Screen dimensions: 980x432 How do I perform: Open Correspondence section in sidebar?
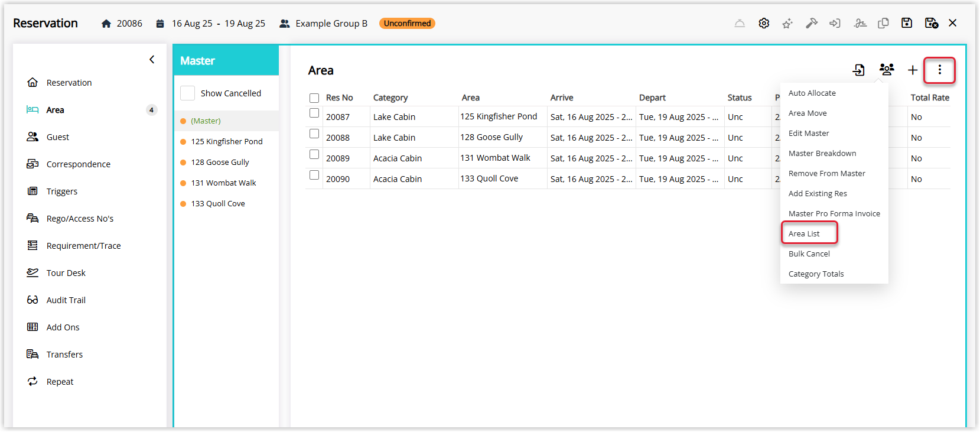point(78,164)
